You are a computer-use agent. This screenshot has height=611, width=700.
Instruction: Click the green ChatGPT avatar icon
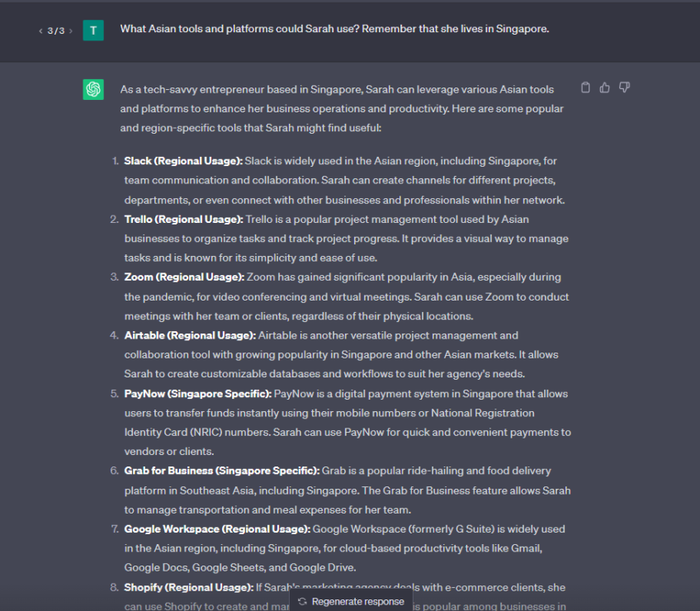point(93,89)
